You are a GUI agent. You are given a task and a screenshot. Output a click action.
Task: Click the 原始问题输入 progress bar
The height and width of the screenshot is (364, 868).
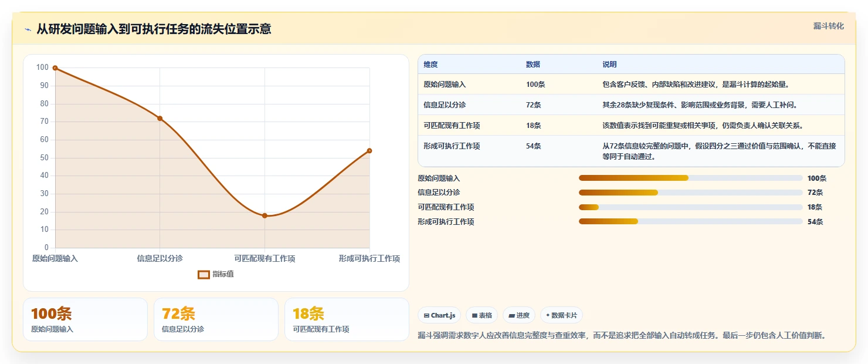coord(690,178)
